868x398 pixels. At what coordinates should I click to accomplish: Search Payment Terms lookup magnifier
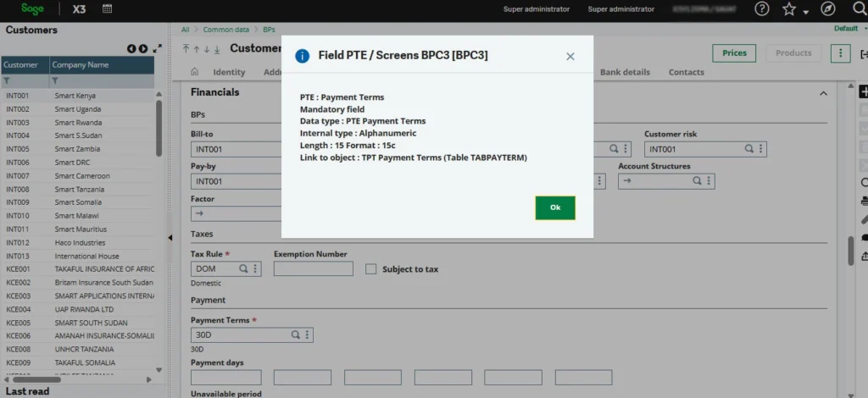(x=296, y=335)
